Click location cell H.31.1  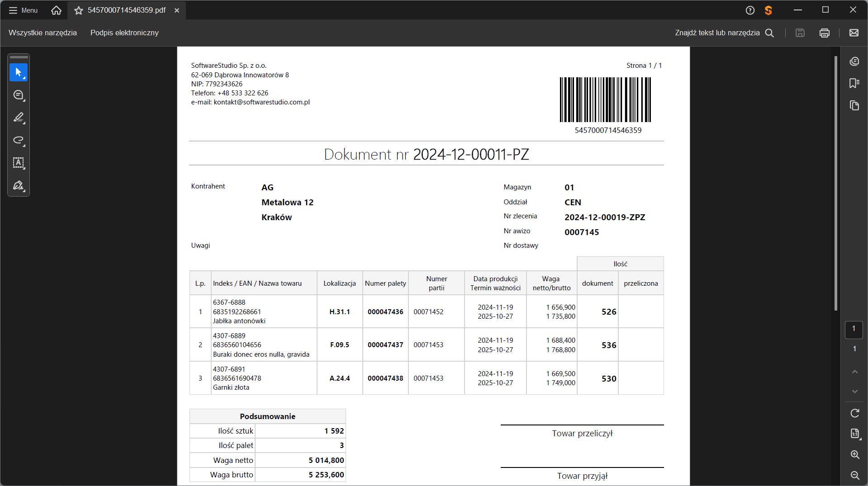coord(340,311)
